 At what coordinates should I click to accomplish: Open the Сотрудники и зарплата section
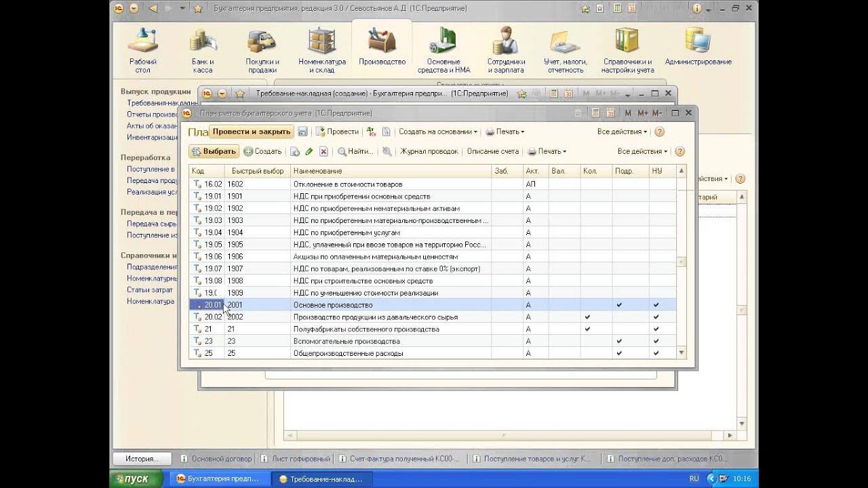tap(506, 50)
